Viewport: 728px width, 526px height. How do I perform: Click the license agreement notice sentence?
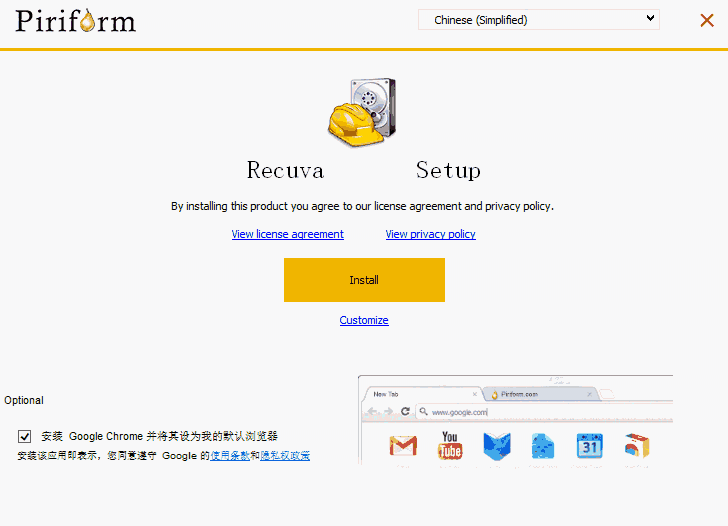click(x=362, y=206)
